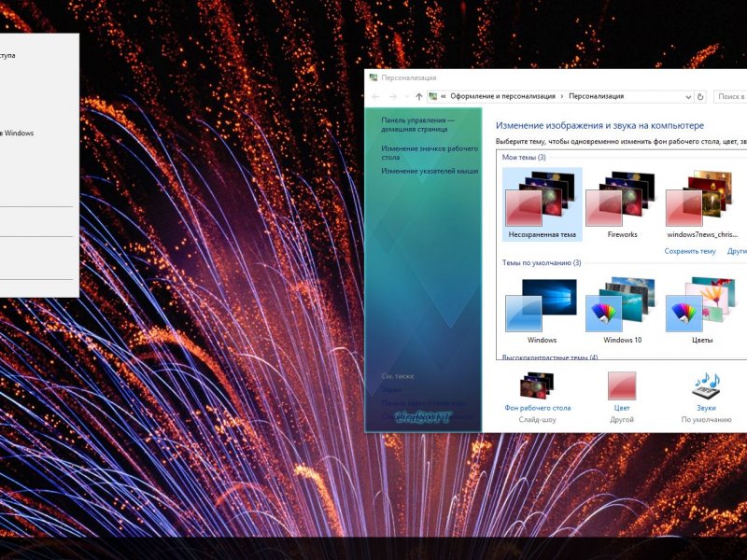Open the Оформление и персонализация breadcrumb

502,96
